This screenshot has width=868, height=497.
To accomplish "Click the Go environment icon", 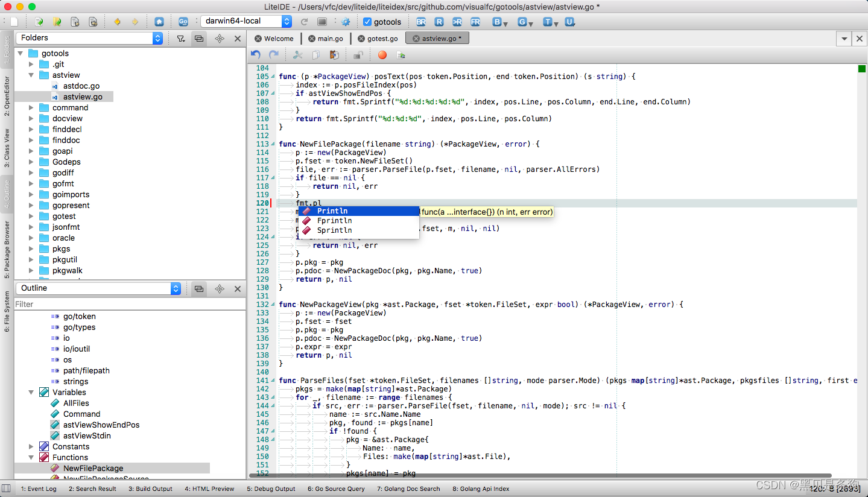I will pos(183,22).
